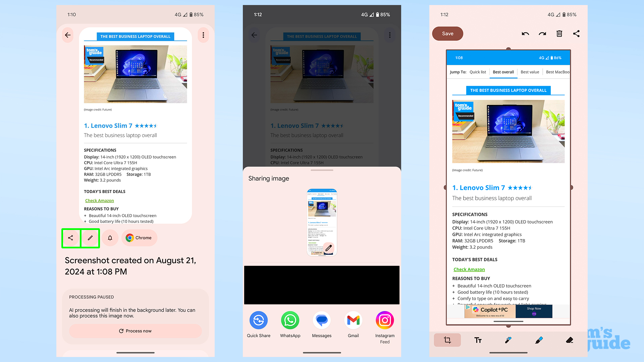Viewport: 644px width, 362px height.
Task: Click the Check Amazon link
Action: pos(100,200)
